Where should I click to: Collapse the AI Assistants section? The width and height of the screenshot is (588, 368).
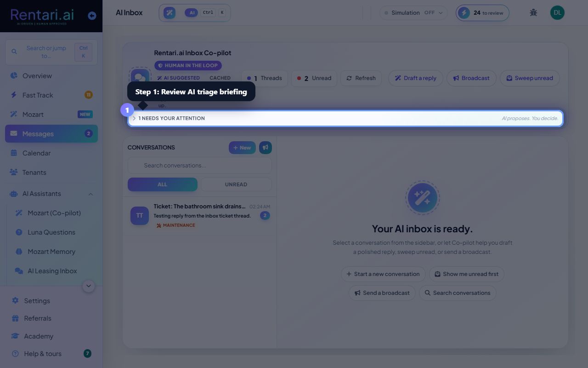pos(51,194)
